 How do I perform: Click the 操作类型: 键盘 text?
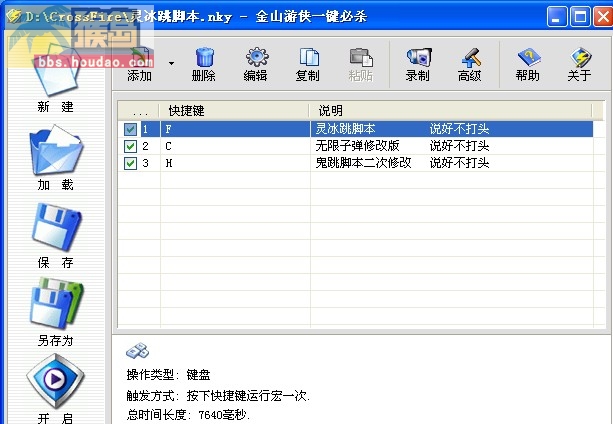click(x=168, y=375)
